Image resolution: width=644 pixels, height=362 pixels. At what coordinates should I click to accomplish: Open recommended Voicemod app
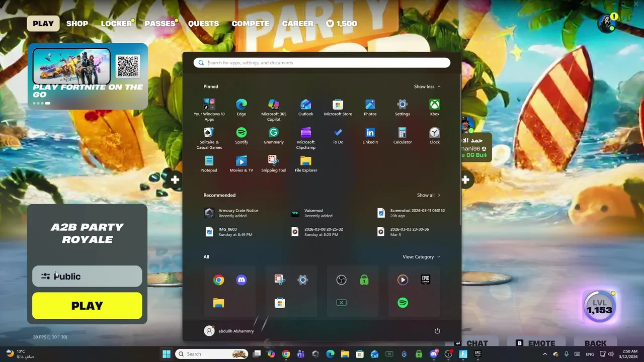tap(312, 213)
